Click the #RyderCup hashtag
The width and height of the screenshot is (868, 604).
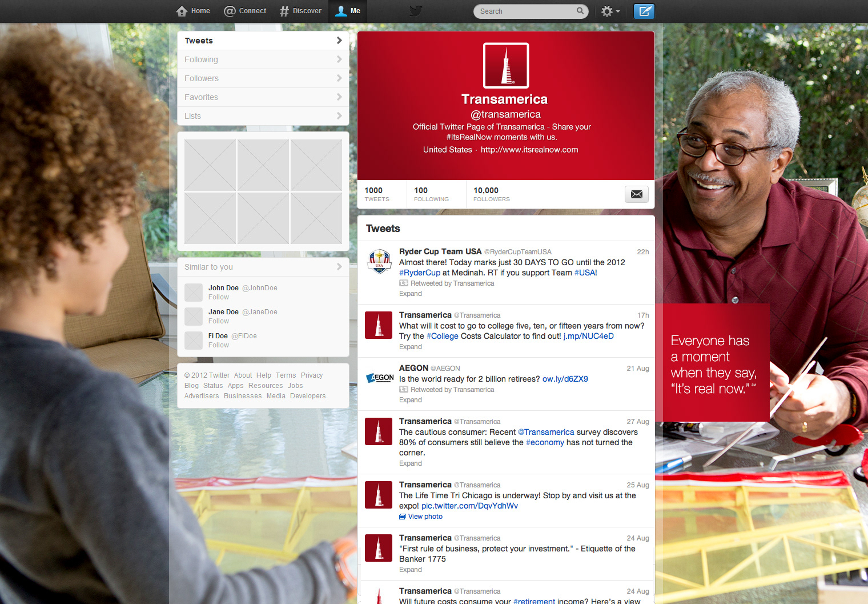[x=420, y=273]
